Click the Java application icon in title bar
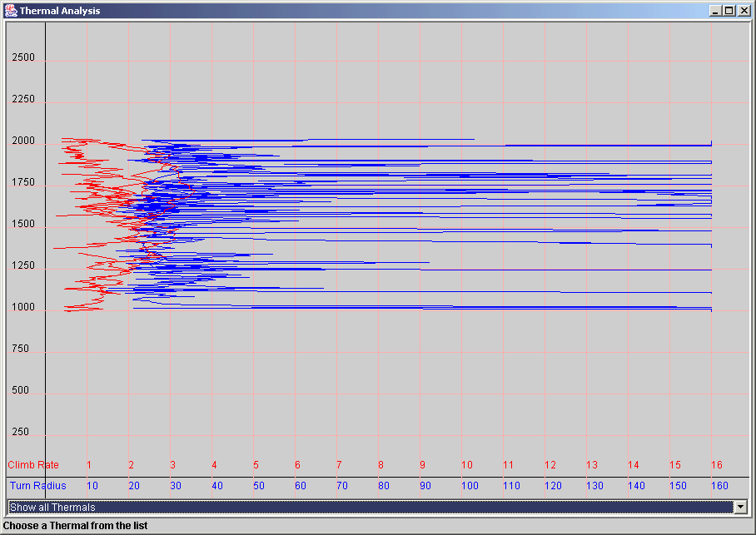This screenshot has height=535, width=756. (10, 10)
